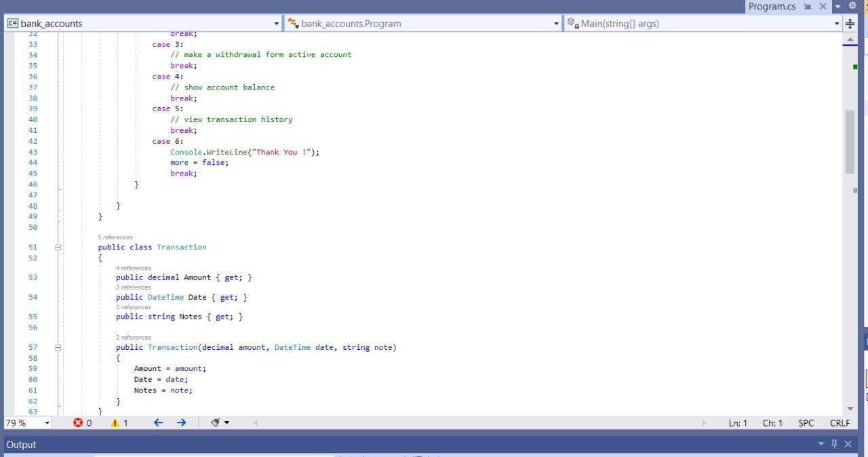
Task: Click the 2 references link above the constructor
Action: pyautogui.click(x=133, y=337)
